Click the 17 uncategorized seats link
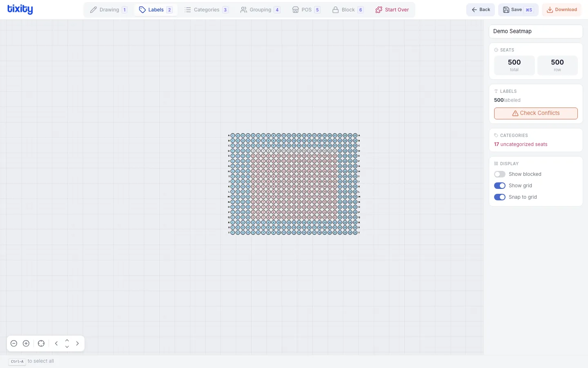The image size is (588, 368). point(521,144)
